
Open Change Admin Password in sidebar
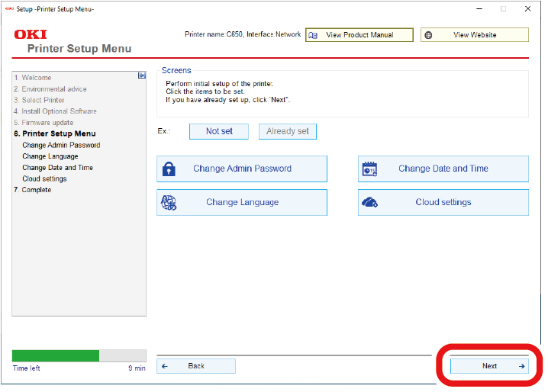tap(61, 145)
